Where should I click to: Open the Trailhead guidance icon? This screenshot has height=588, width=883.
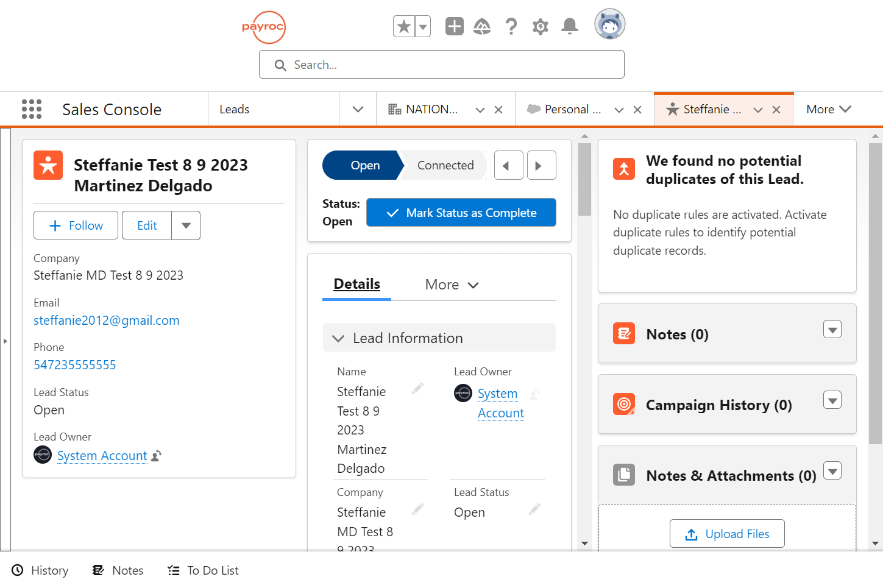click(x=482, y=26)
